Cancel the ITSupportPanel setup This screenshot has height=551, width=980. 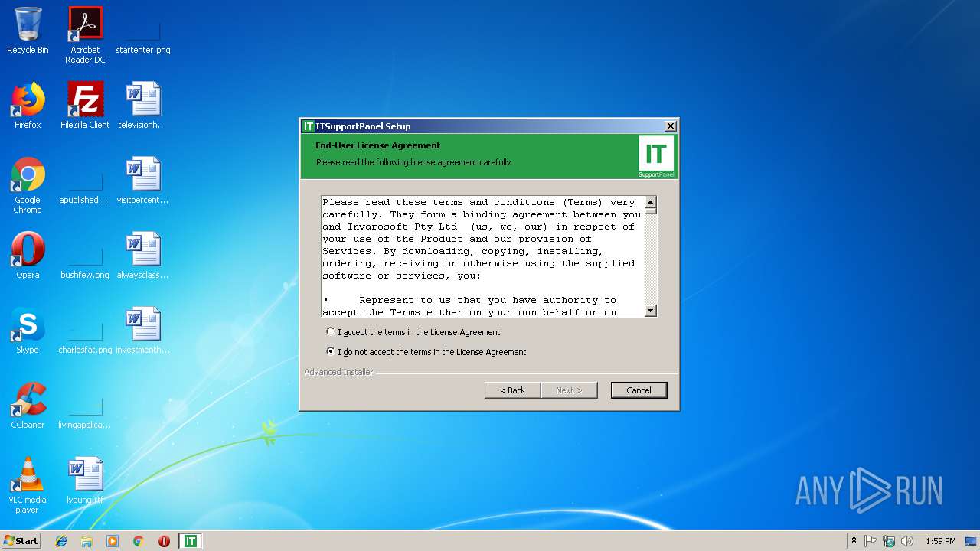click(639, 390)
